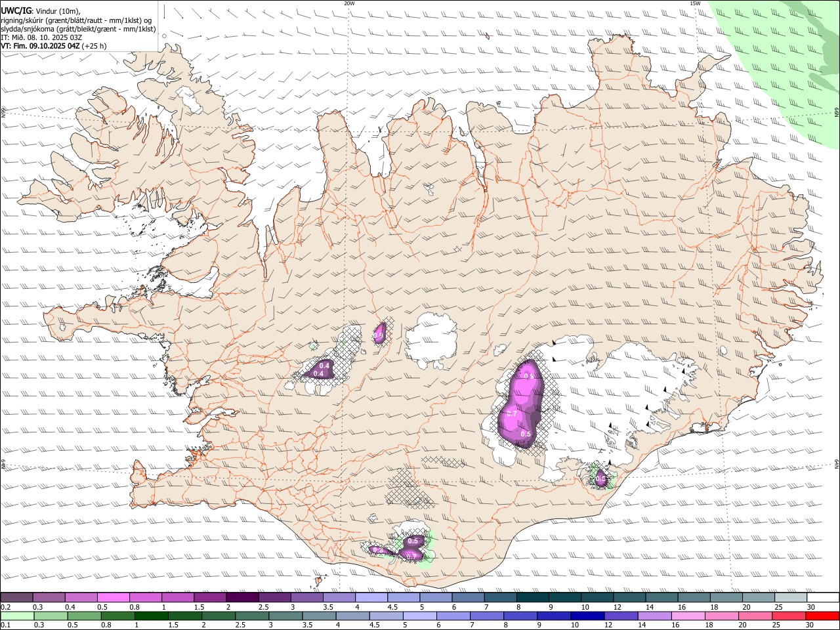
Task: Click the 'UWC/IG: Vindur (10m)' title text
Action: point(41,10)
